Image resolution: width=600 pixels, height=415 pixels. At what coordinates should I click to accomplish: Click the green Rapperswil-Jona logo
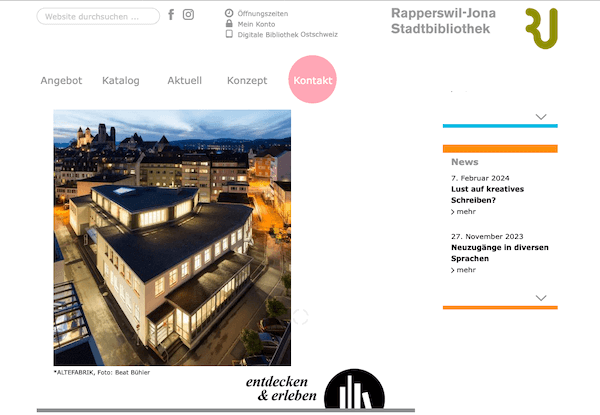click(541, 28)
